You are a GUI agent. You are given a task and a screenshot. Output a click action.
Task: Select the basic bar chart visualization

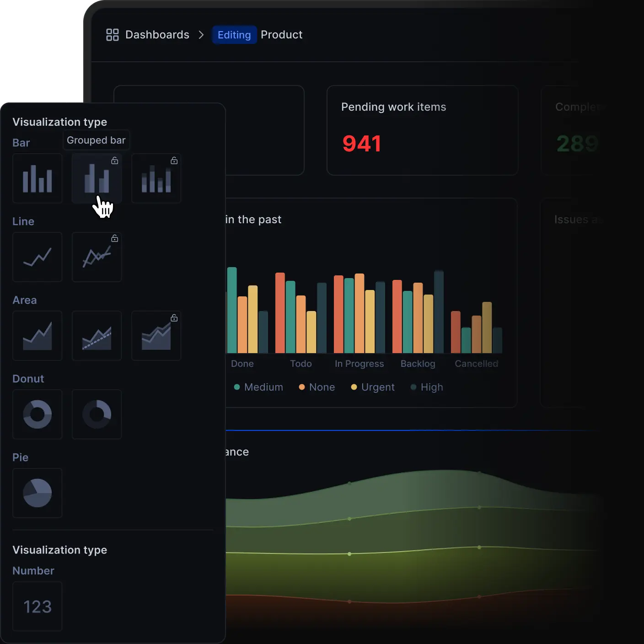pyautogui.click(x=38, y=178)
